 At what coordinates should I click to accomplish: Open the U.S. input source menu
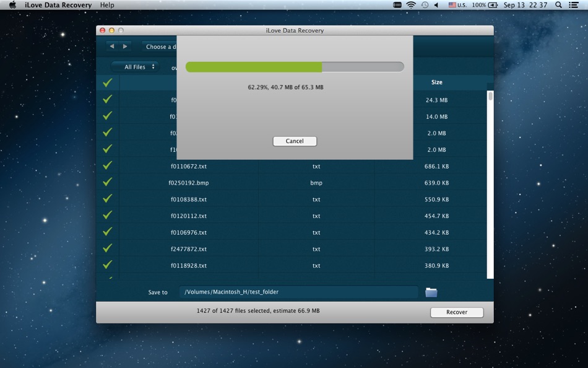(x=457, y=5)
